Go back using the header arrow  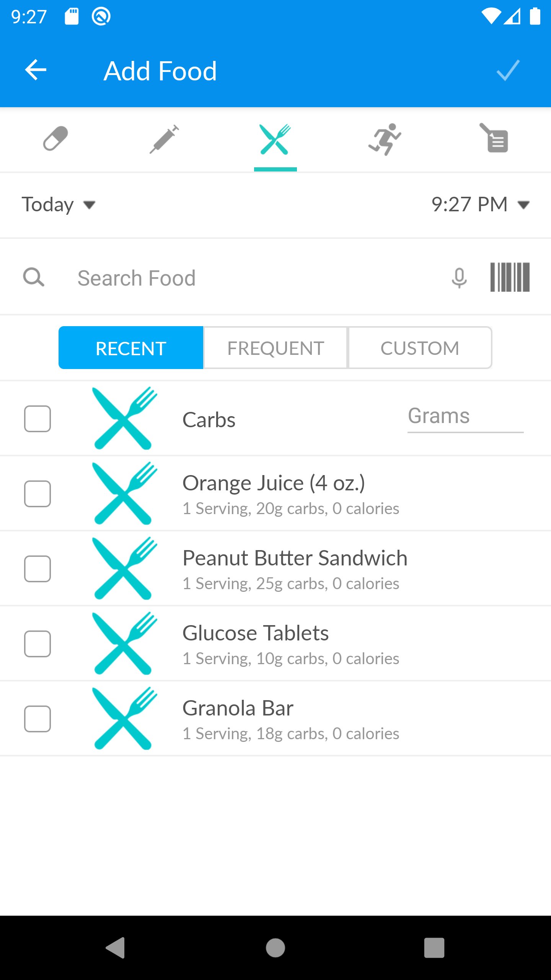pos(36,70)
